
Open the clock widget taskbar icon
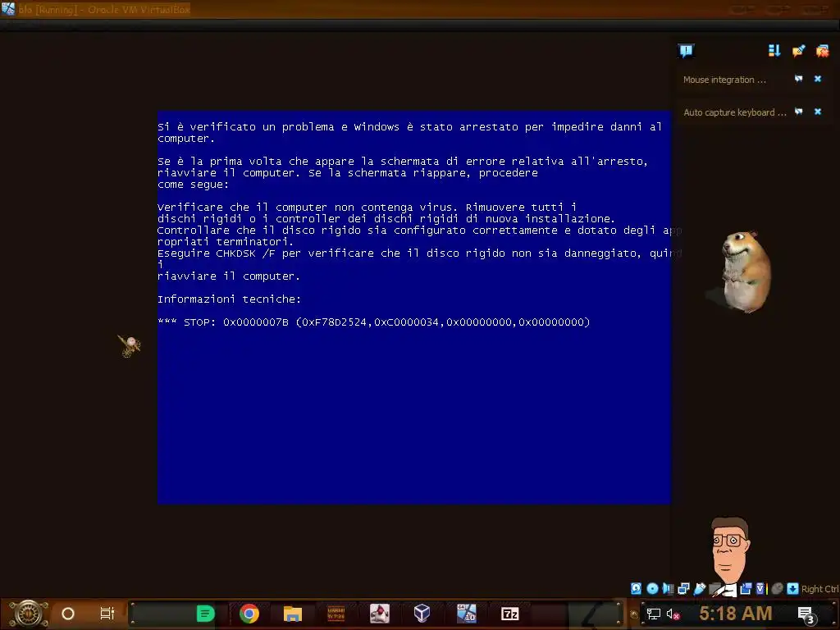pos(336,614)
